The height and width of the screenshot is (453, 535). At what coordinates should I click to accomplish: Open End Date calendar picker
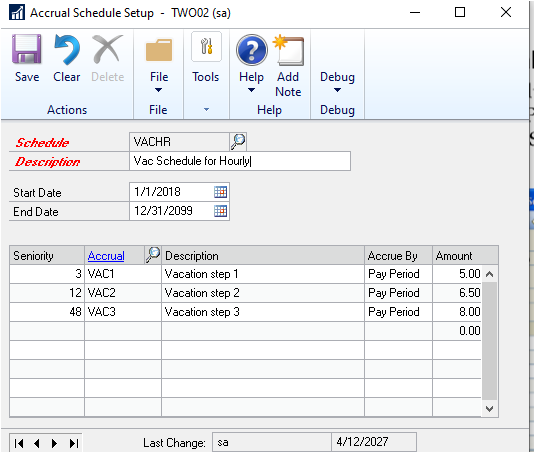[220, 211]
